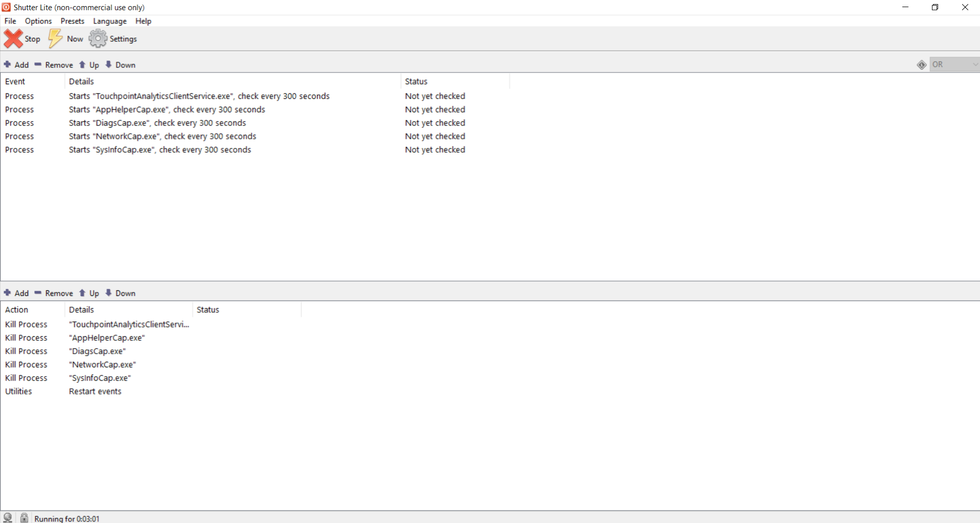Restore down the Shutter Lite window
The height and width of the screenshot is (523, 980).
click(935, 7)
